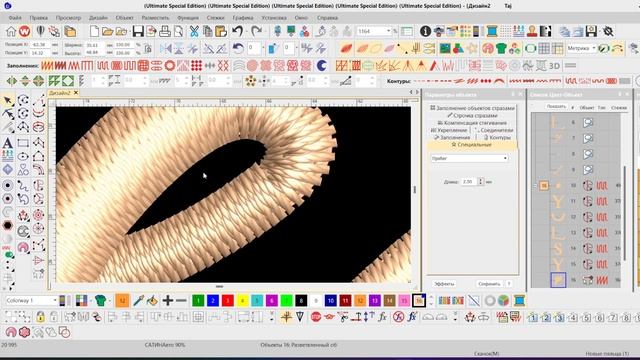
Task: Click the green T-shirt product icon
Action: point(501,49)
